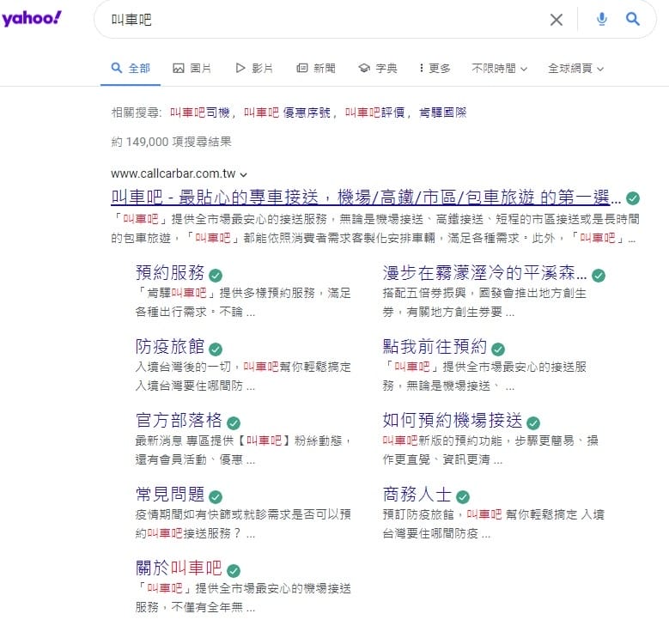Viewport: 669px width, 644px height.
Task: Open the 字典 tab
Action: pyautogui.click(x=378, y=68)
